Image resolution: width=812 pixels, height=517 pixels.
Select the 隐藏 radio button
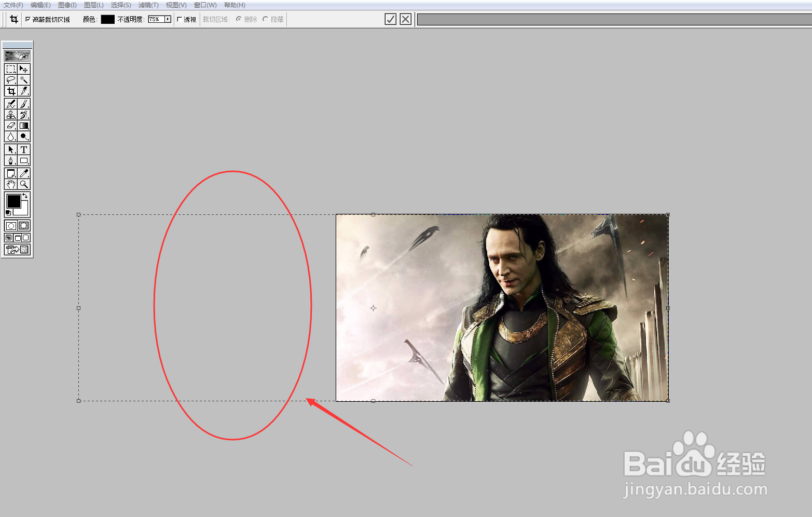[265, 19]
